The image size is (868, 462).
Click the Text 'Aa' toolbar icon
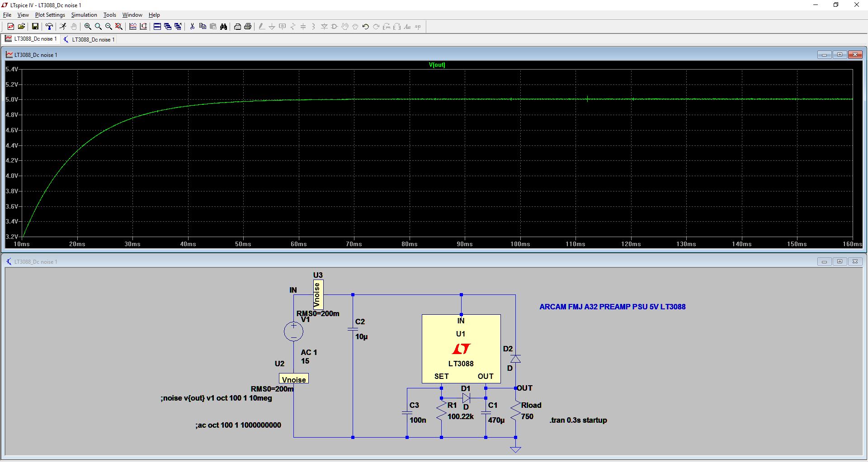click(407, 27)
